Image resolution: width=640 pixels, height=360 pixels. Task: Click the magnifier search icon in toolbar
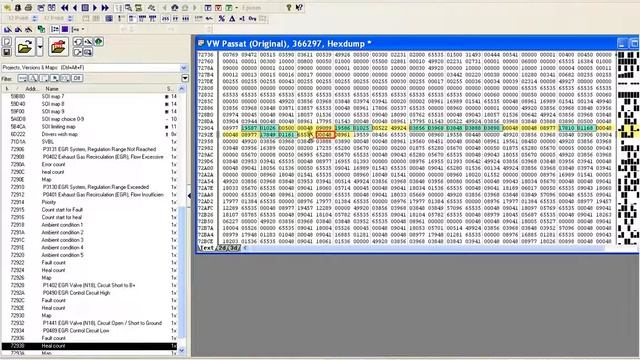[128, 7]
